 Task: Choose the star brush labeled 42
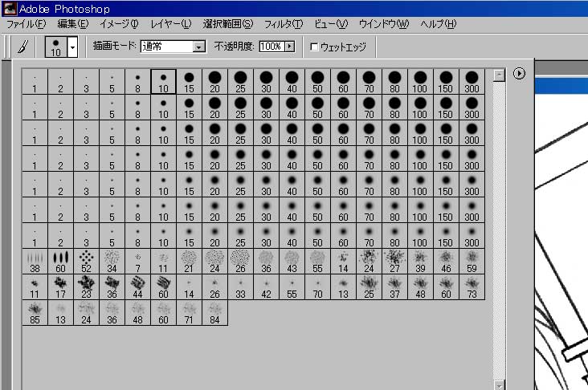click(x=266, y=287)
